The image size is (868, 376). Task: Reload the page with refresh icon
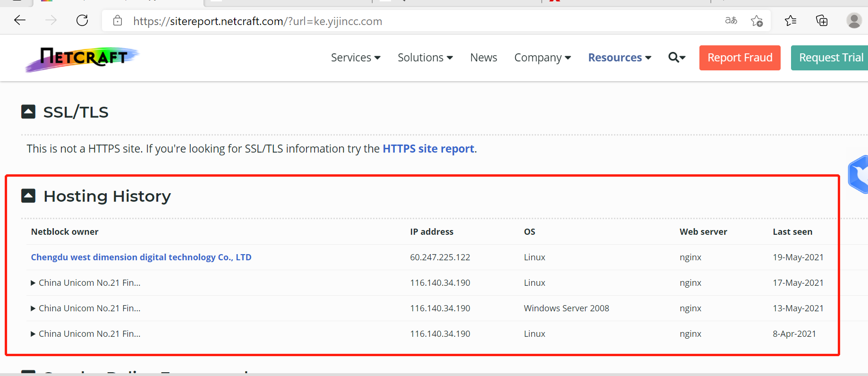(82, 20)
